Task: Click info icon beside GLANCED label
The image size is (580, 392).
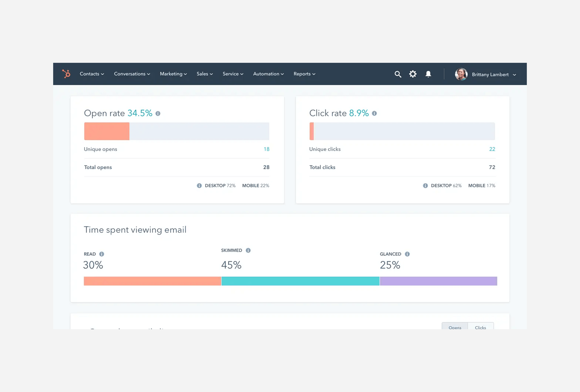Action: [x=407, y=254]
